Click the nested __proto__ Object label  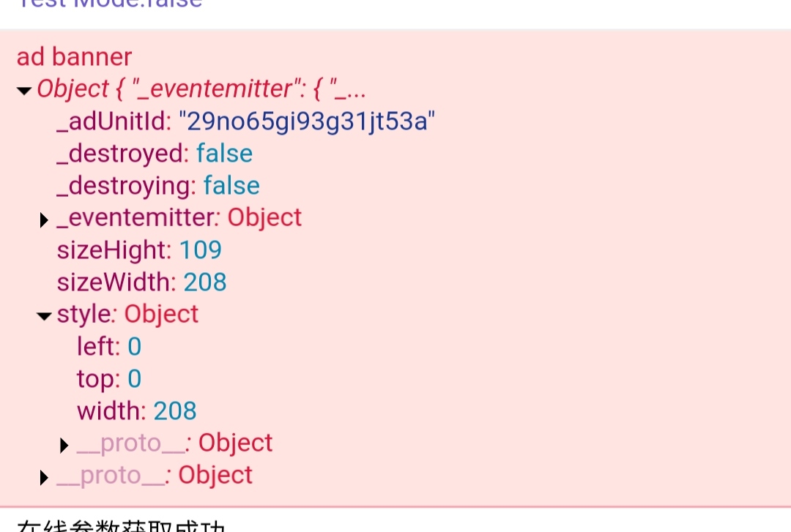(174, 443)
